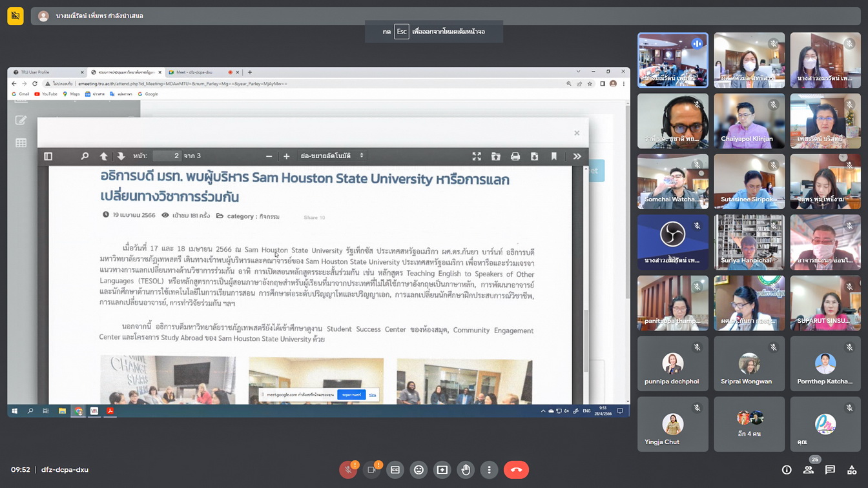Select Yingja Chut participant tile

coord(673,424)
